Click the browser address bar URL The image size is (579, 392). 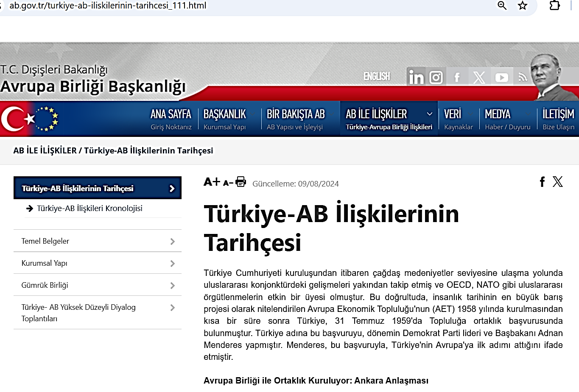pyautogui.click(x=108, y=6)
